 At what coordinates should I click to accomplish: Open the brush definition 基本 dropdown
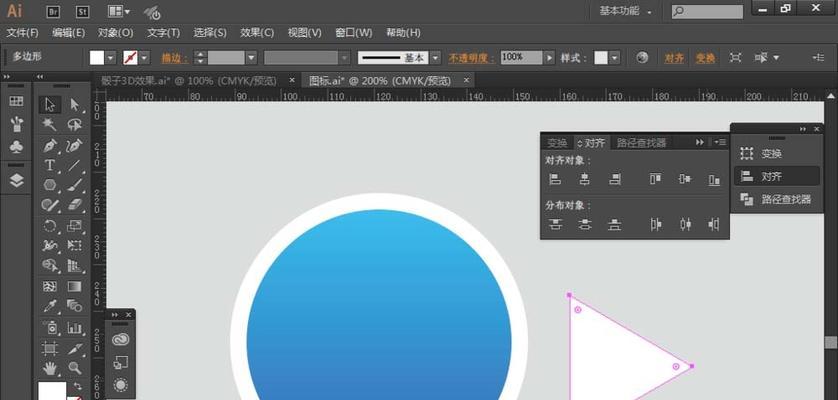[436, 58]
